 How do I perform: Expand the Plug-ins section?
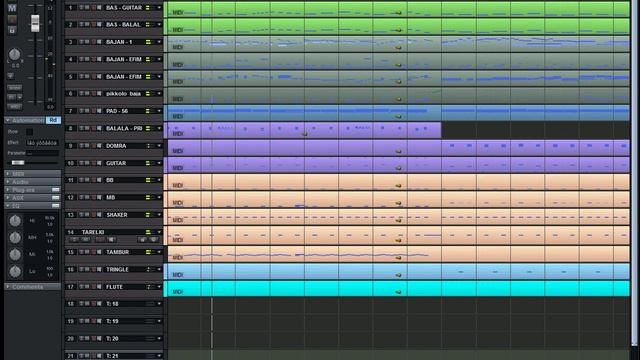pos(8,190)
